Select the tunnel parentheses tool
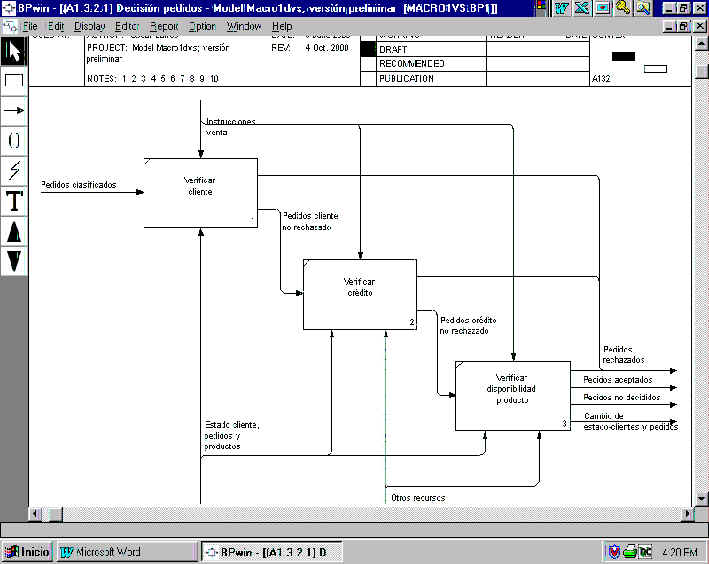This screenshot has width=709, height=564. tap(14, 141)
